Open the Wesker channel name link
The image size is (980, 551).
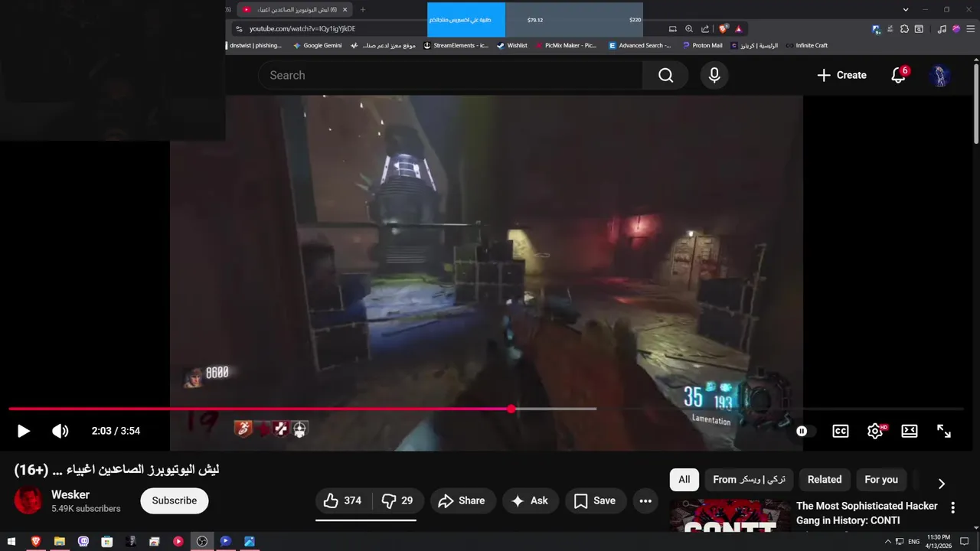point(70,494)
